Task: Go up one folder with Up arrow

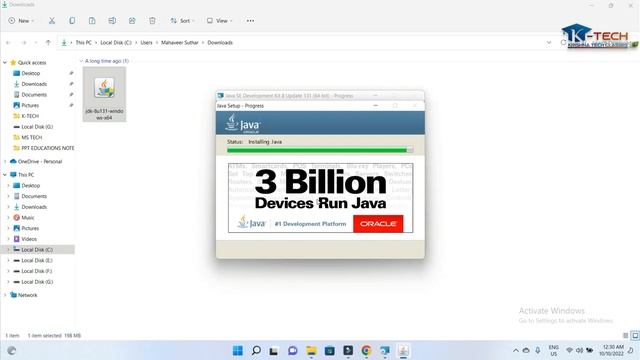Action: (48, 42)
